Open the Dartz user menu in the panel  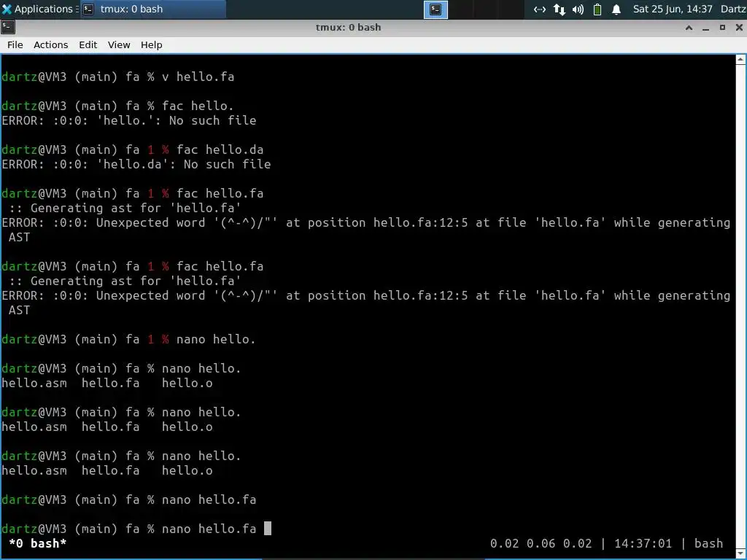point(733,9)
